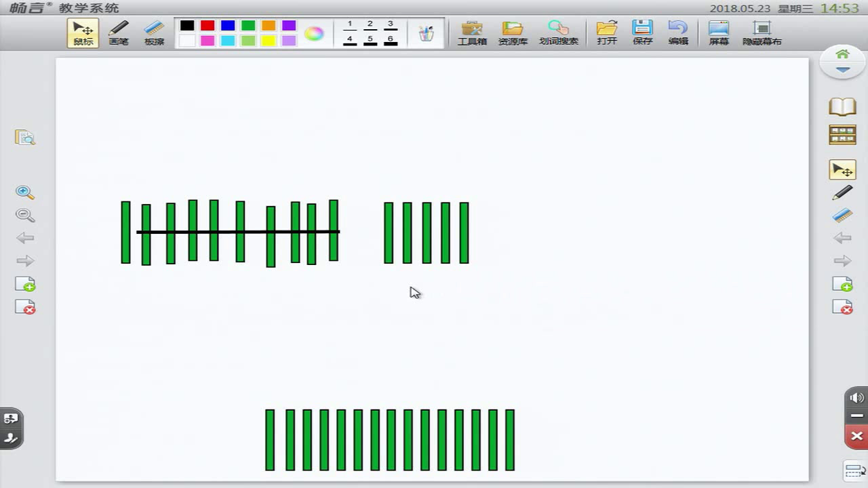Open the 工具箱 toolbox

click(x=472, y=32)
